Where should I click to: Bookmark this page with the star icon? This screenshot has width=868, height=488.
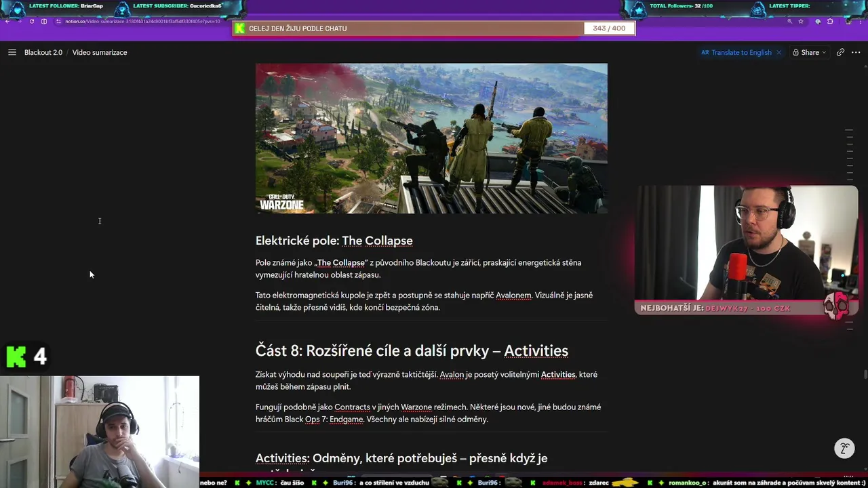tap(801, 22)
